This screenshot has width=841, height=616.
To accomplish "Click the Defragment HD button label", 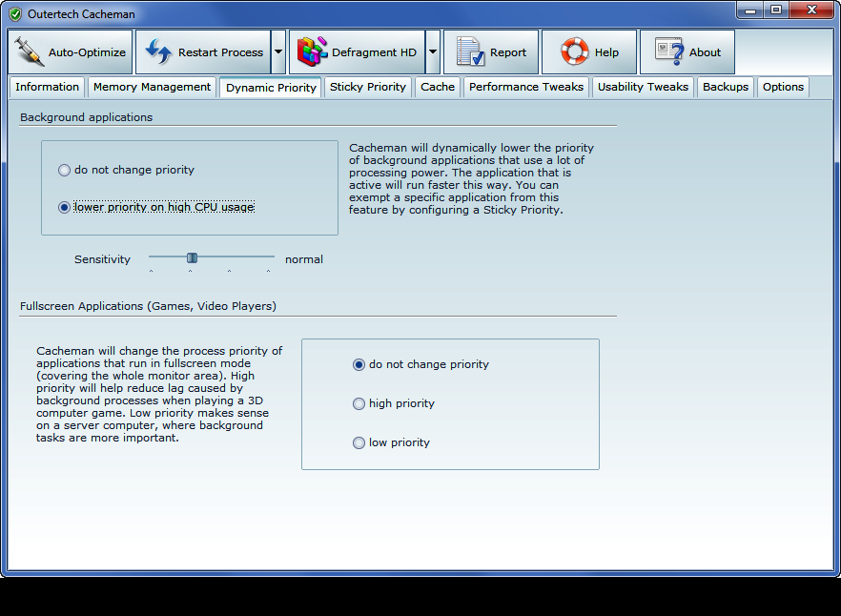I will [x=374, y=52].
